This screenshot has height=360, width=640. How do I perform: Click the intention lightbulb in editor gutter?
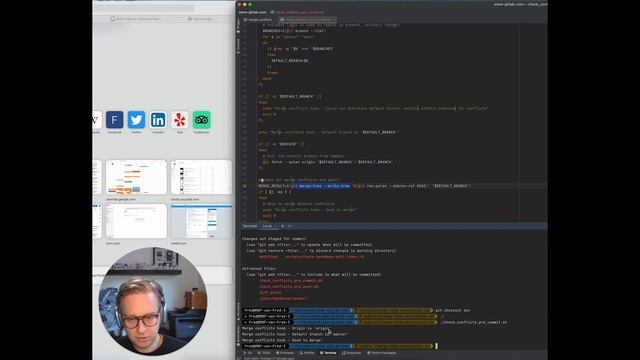[261, 180]
